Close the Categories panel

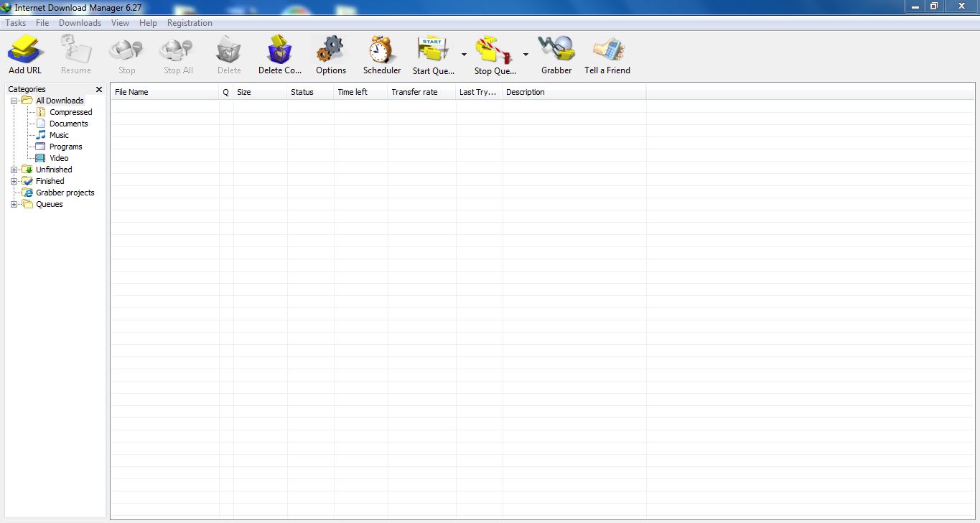coord(99,89)
